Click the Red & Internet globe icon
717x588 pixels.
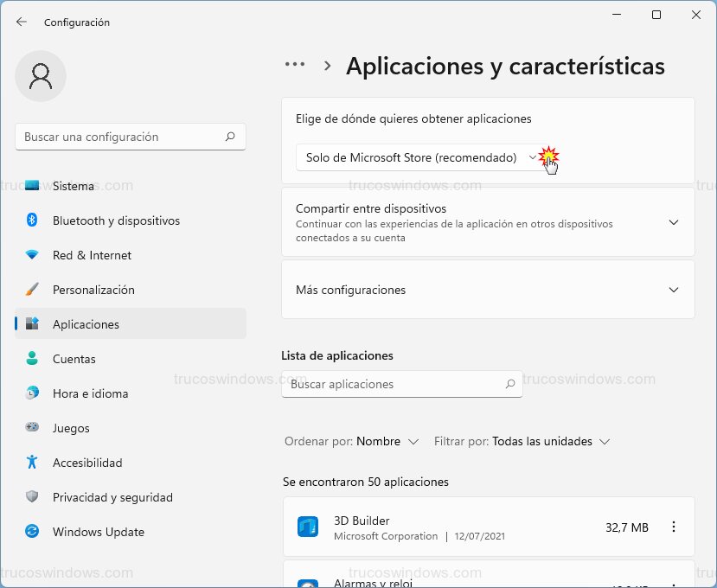(x=30, y=255)
